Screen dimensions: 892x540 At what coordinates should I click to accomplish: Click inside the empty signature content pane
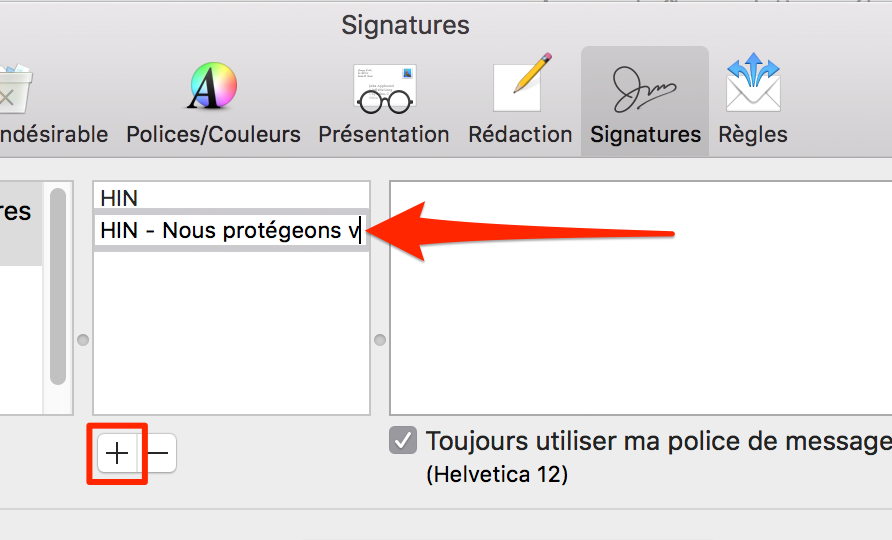(x=641, y=298)
